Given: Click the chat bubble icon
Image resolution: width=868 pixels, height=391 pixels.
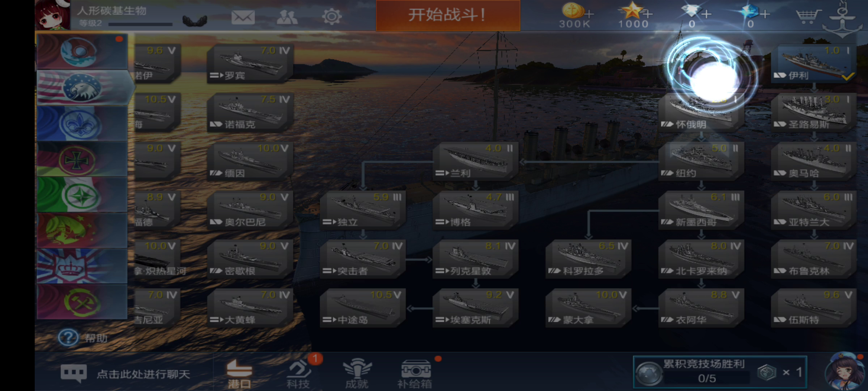Looking at the screenshot, I should pos(74,374).
